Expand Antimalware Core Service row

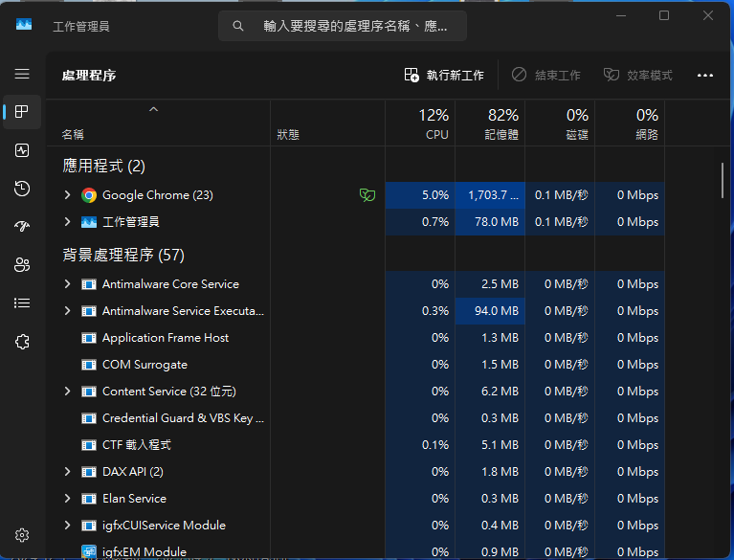[67, 283]
